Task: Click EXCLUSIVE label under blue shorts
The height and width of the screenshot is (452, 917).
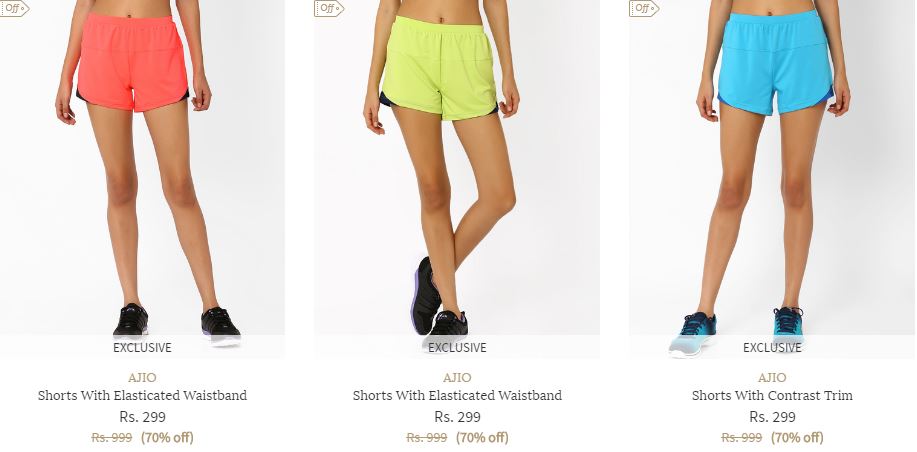Action: tap(772, 347)
